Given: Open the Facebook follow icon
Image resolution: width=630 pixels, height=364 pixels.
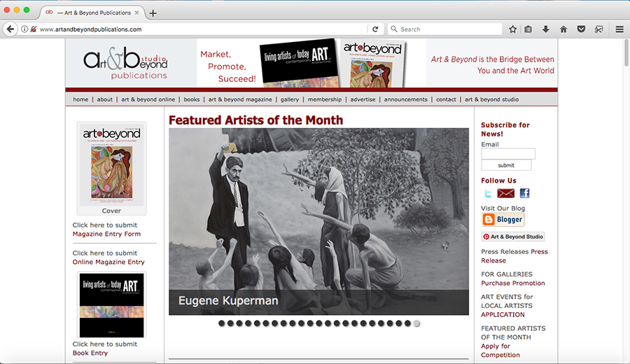Looking at the screenshot, I should (x=524, y=193).
